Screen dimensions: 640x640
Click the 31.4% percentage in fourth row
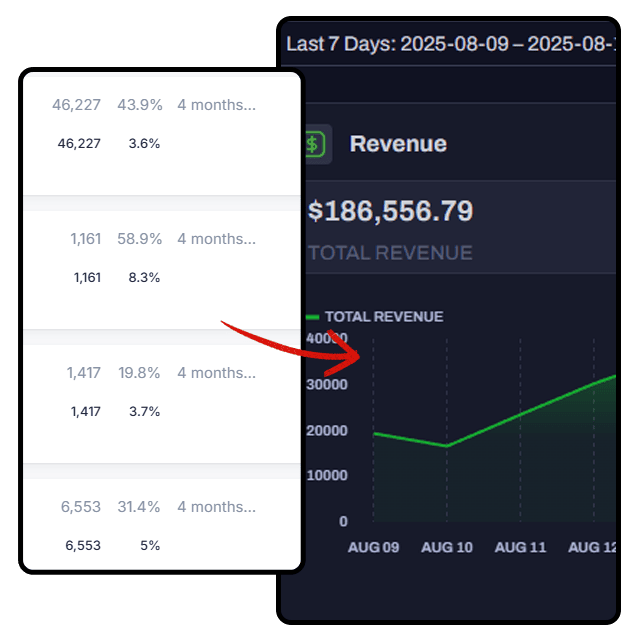[x=139, y=507]
